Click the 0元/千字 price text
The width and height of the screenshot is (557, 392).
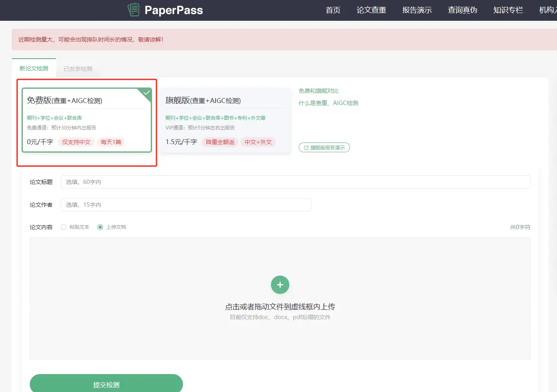(x=40, y=142)
